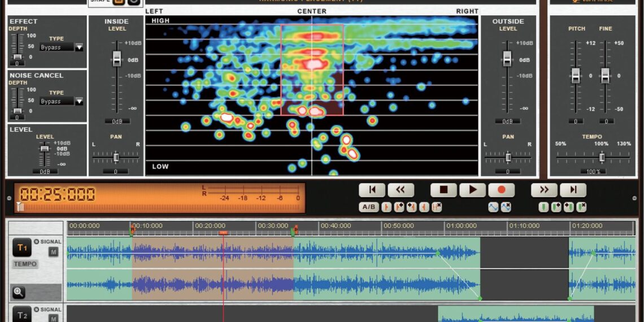
Task: Delete the blue envelope automation curve
Action: pos(506,207)
